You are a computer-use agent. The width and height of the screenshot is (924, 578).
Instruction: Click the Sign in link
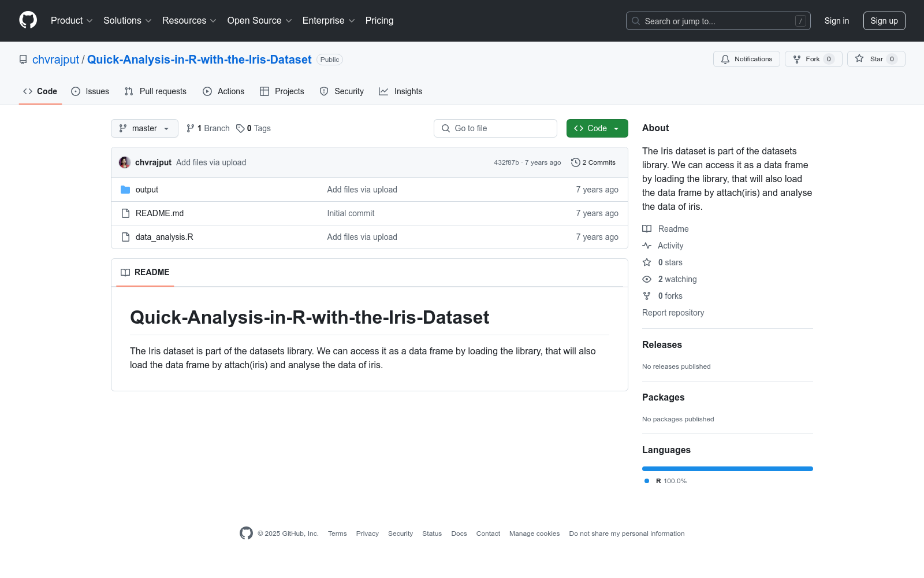click(837, 21)
